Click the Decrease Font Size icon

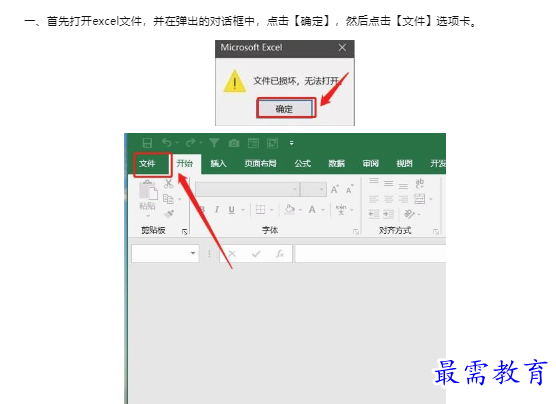[x=350, y=189]
